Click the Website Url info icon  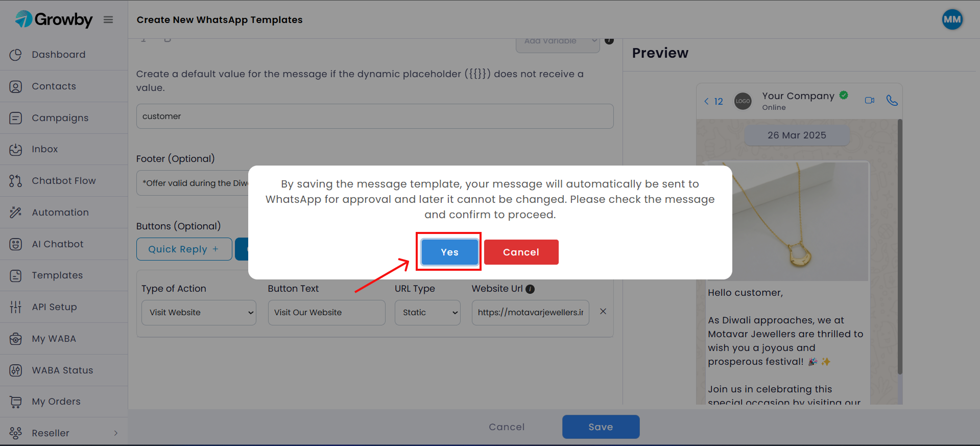tap(530, 289)
